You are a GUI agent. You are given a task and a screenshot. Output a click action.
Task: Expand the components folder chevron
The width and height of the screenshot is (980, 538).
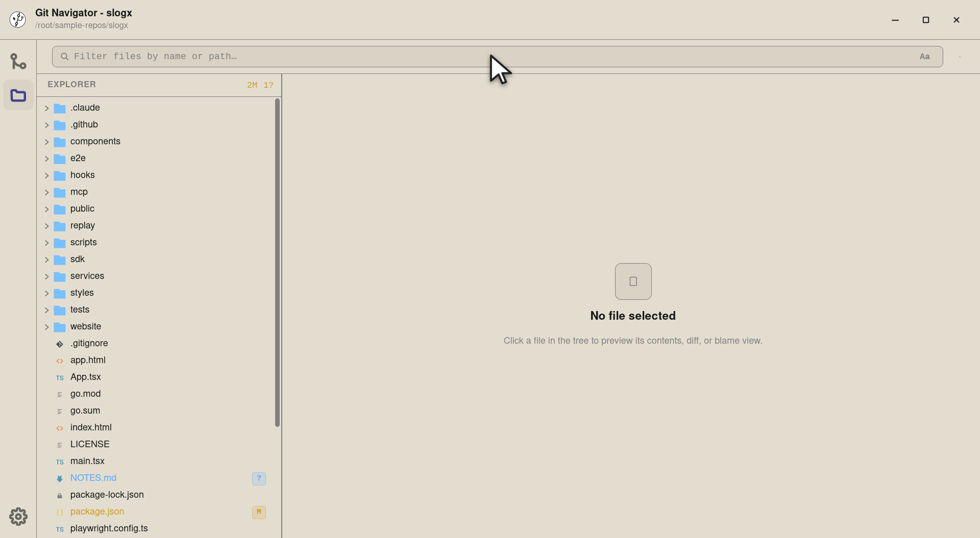tap(47, 142)
